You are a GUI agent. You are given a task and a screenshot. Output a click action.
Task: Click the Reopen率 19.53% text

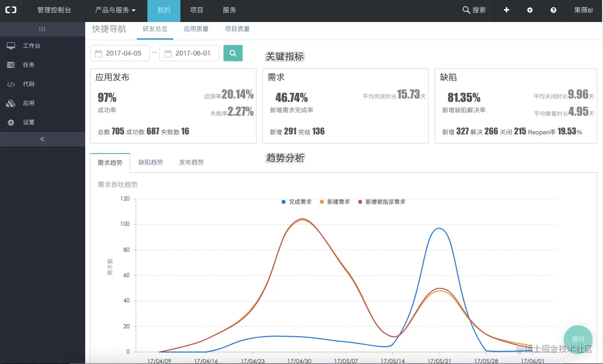(555, 132)
